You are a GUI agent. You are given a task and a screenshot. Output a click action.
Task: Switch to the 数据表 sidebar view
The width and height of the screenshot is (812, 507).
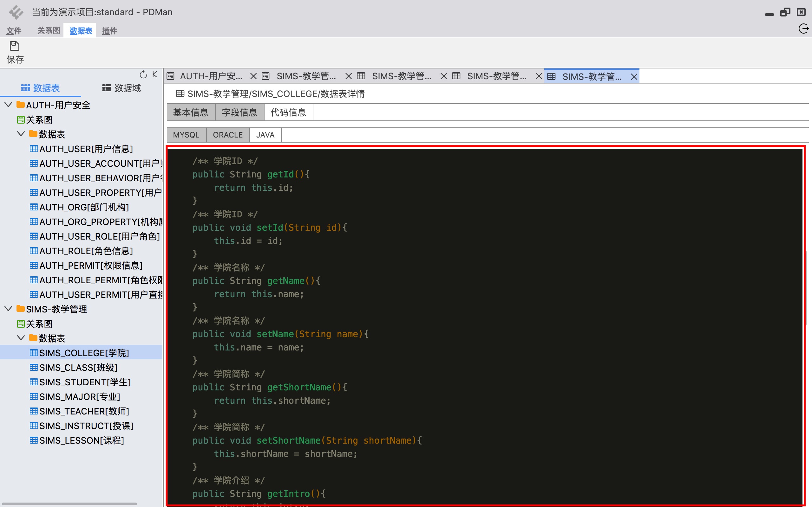40,88
